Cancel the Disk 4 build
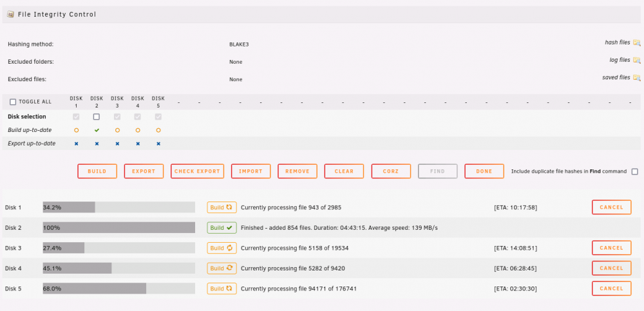This screenshot has height=311, width=644. [612, 269]
